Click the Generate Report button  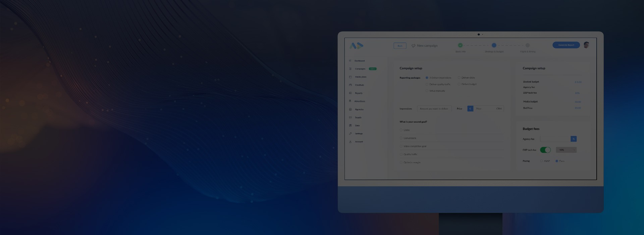[x=566, y=45]
